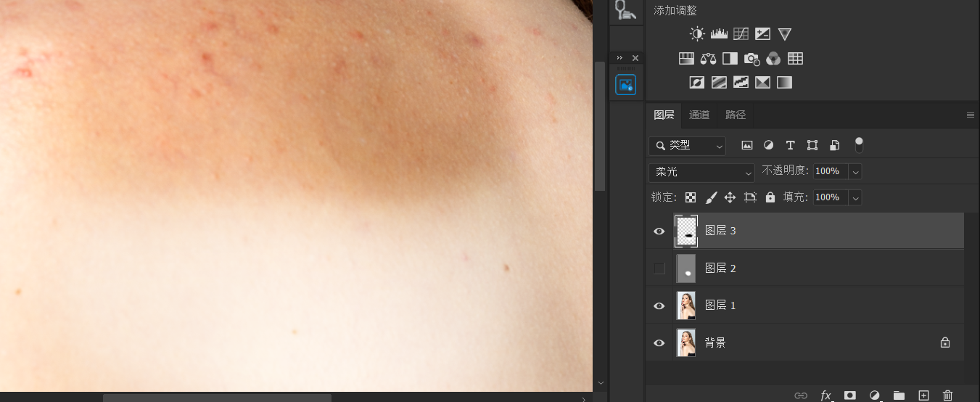The height and width of the screenshot is (402, 980).
Task: Switch to the 路径 tab
Action: tap(736, 115)
